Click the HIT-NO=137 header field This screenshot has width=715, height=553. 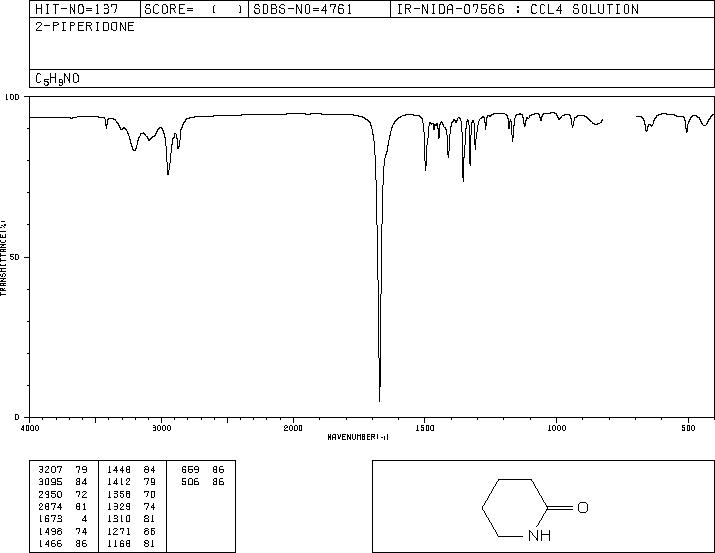85,9
